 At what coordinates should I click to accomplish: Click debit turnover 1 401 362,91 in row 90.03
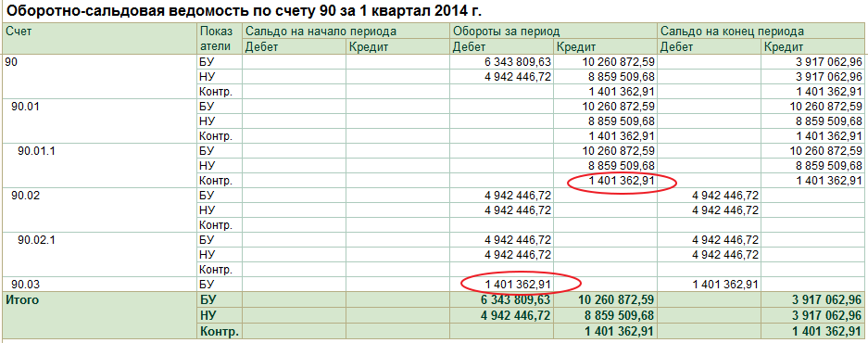click(x=517, y=285)
